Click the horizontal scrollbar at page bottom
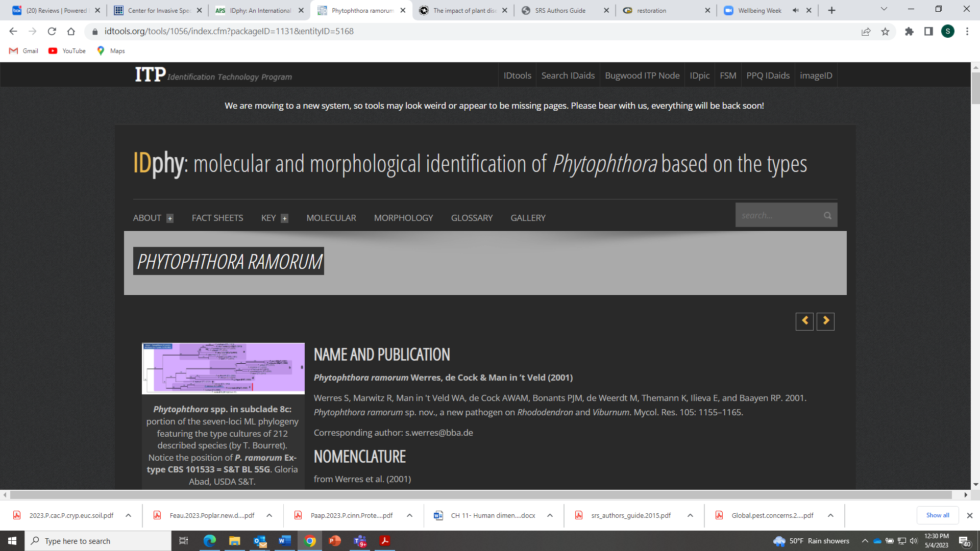 pyautogui.click(x=480, y=495)
